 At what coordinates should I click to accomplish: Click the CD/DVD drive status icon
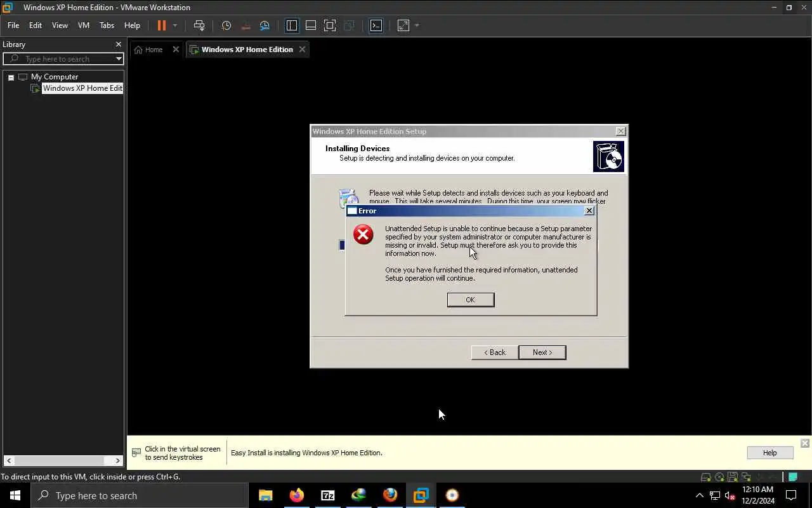point(719,477)
